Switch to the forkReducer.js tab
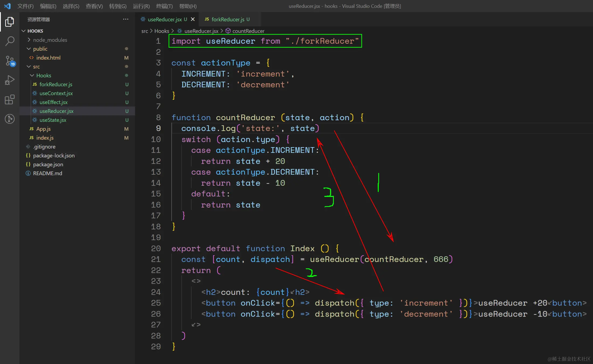Screen dimensions: 593x364 (x=228, y=19)
